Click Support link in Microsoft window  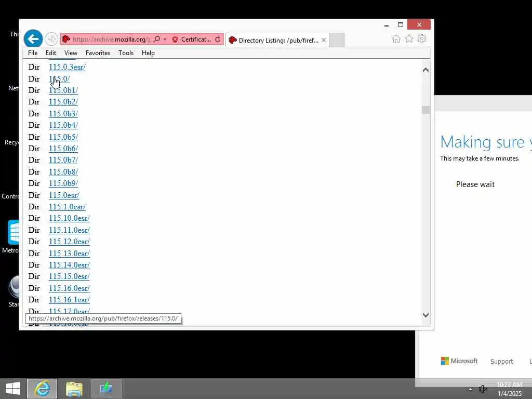tap(501, 362)
